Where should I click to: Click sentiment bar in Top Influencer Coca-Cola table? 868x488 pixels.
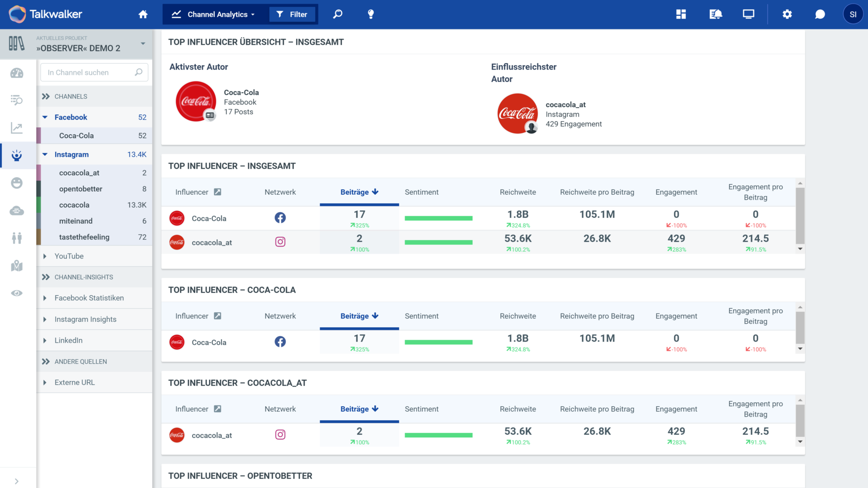click(439, 343)
